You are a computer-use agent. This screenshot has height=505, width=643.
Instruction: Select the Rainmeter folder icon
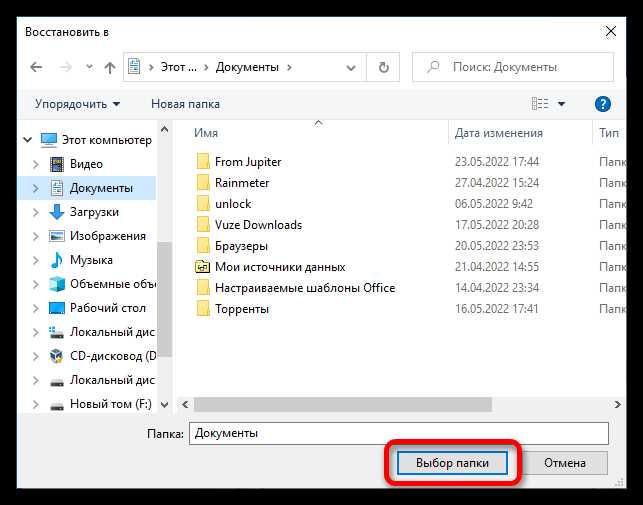[x=203, y=183]
